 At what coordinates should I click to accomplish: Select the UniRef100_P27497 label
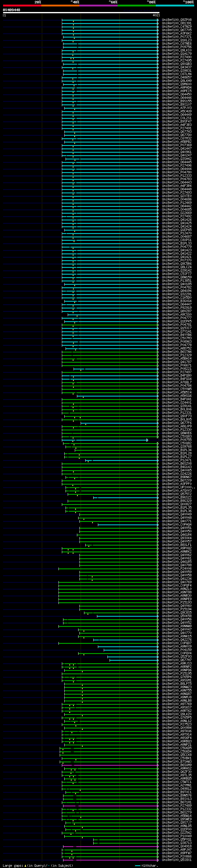pyautogui.click(x=177, y=372)
